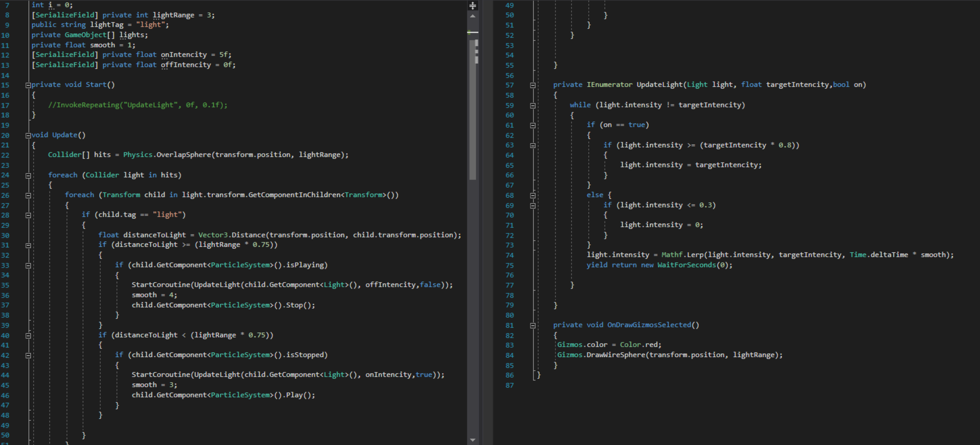Viewport: 980px width, 445px height.
Task: Click line number 87 in the right gutter
Action: 510,386
